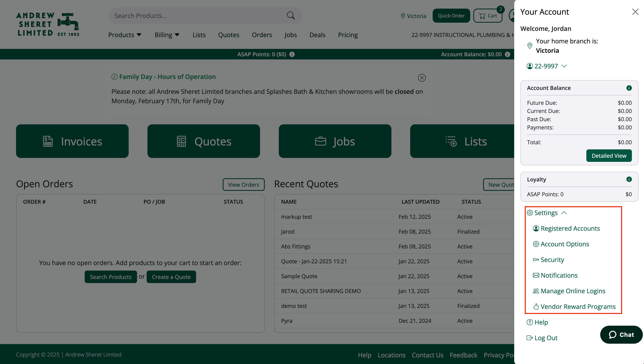The width and height of the screenshot is (644, 364).
Task: Click the View Orders button
Action: (243, 185)
